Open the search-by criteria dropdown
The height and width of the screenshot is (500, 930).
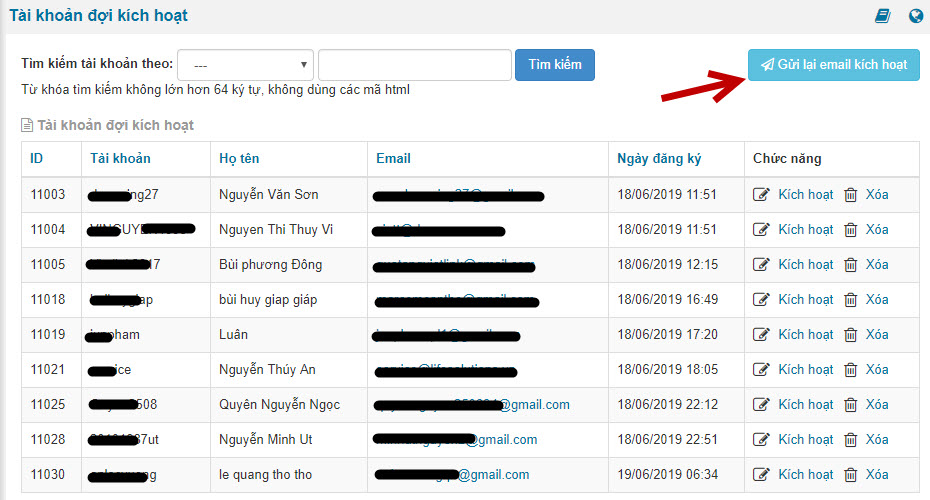pos(246,65)
